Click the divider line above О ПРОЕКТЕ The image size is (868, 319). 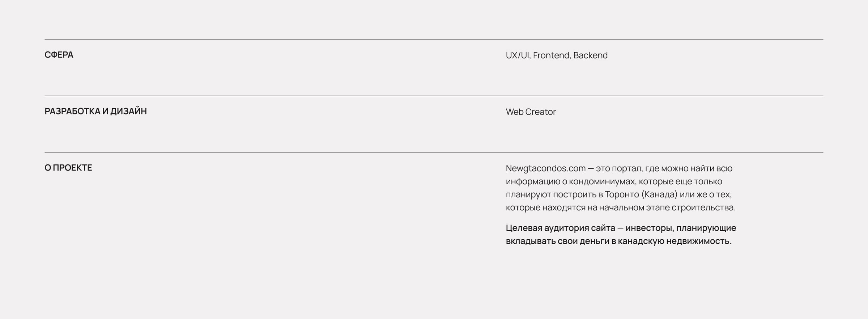click(434, 152)
